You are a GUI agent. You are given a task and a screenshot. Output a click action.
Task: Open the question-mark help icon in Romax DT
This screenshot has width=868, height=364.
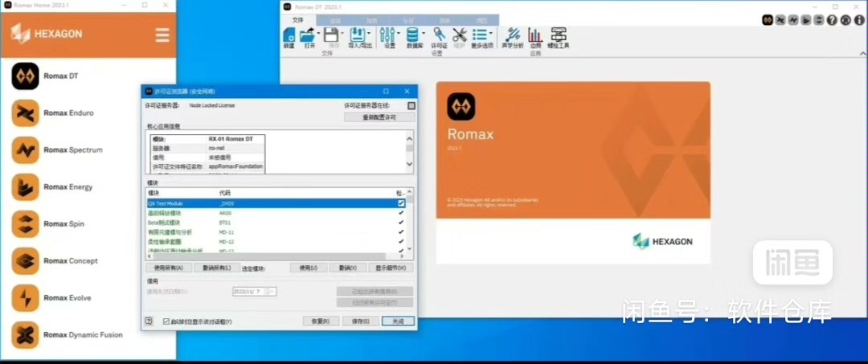(832, 20)
